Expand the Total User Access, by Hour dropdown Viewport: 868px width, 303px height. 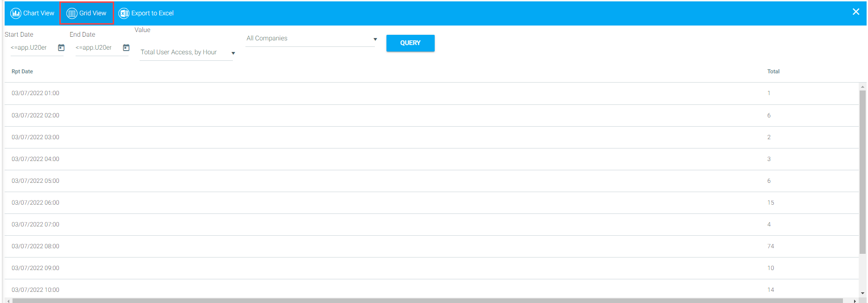point(233,53)
